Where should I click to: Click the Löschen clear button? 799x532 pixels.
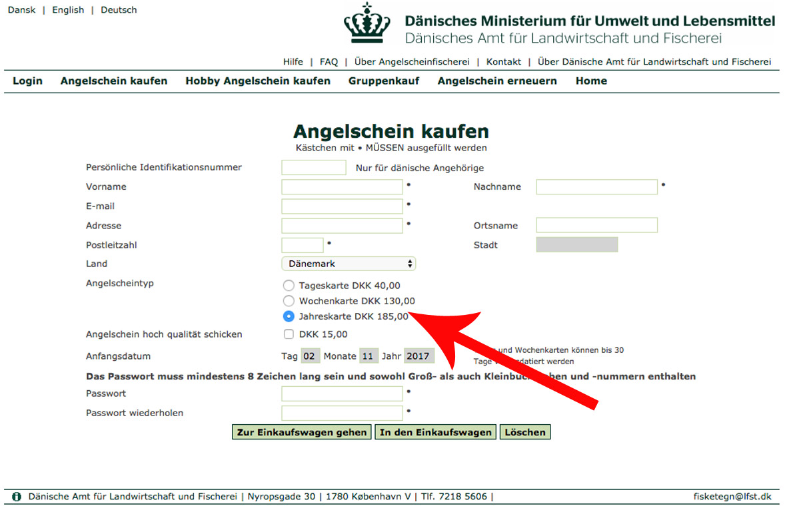point(524,431)
